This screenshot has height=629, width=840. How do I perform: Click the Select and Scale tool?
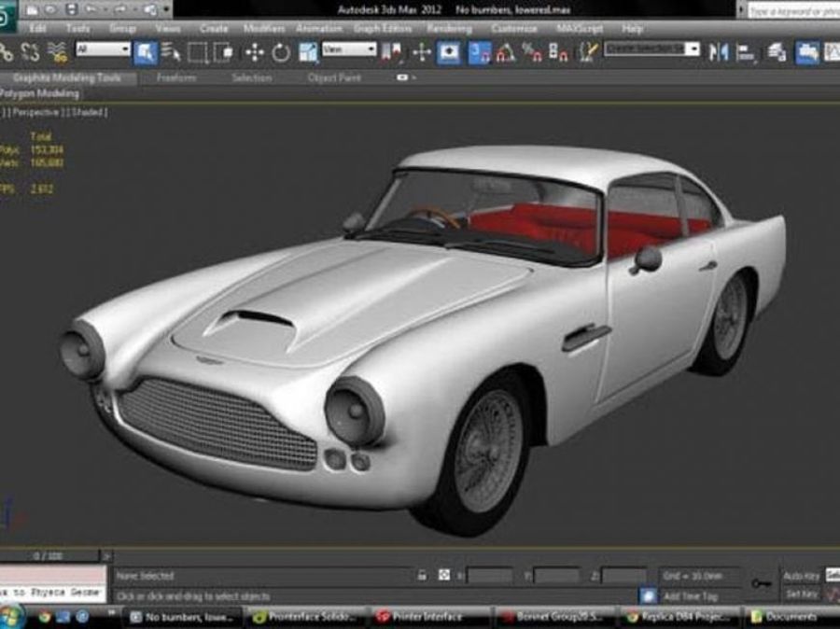pyautogui.click(x=308, y=52)
